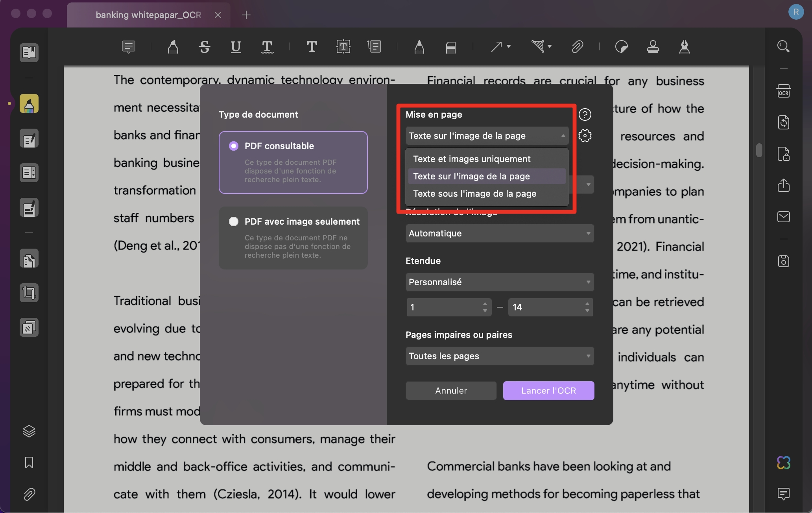This screenshot has height=513, width=812.
Task: Select the text callout tool
Action: pos(374,47)
